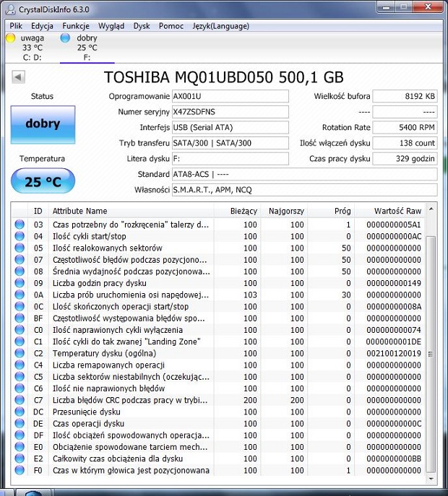This screenshot has width=448, height=496.
Task: Go to the previous disk with the arrow button
Action: point(18,77)
